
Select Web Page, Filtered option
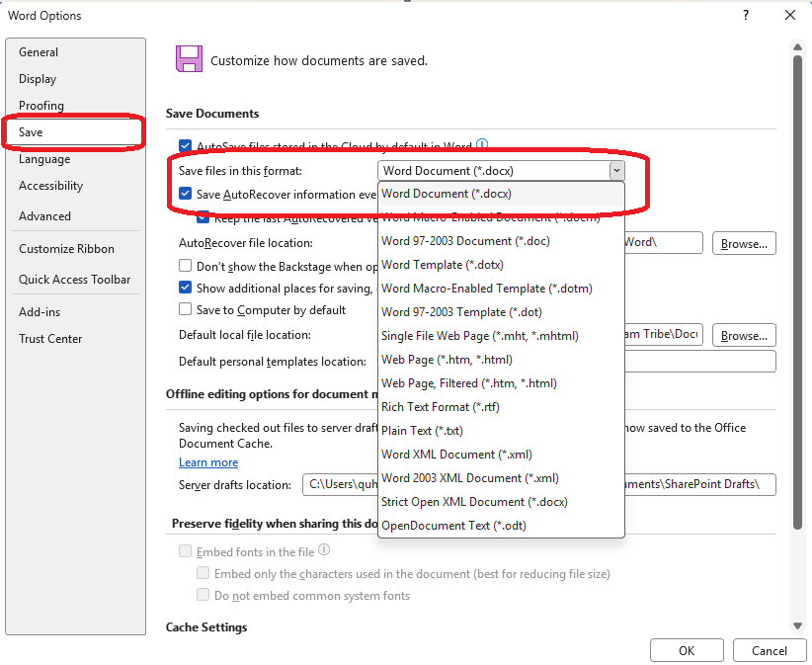(x=501, y=383)
